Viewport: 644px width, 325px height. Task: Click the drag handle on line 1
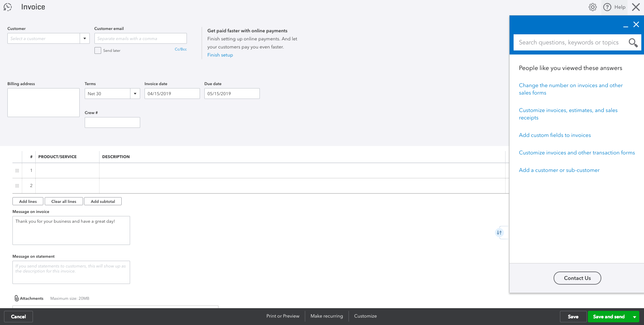pyautogui.click(x=17, y=171)
